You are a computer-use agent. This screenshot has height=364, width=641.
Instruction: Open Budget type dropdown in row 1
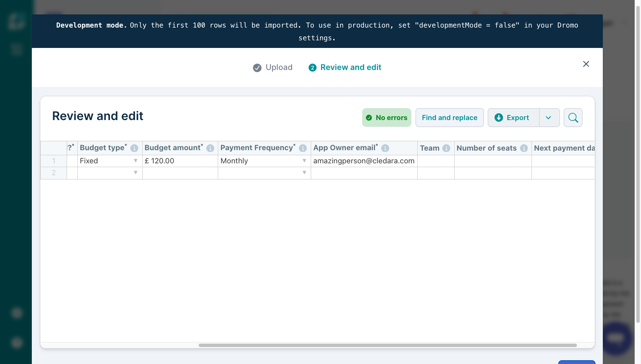click(135, 161)
